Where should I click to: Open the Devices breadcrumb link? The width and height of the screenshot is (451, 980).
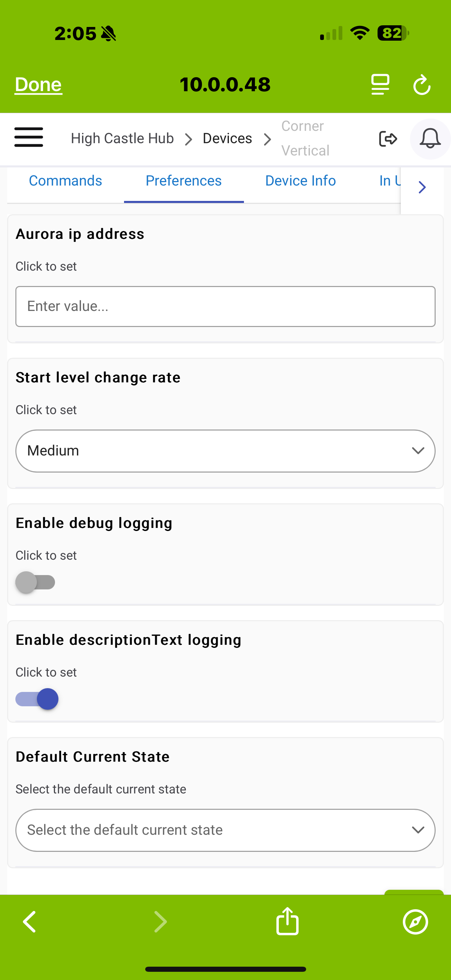[x=227, y=138]
